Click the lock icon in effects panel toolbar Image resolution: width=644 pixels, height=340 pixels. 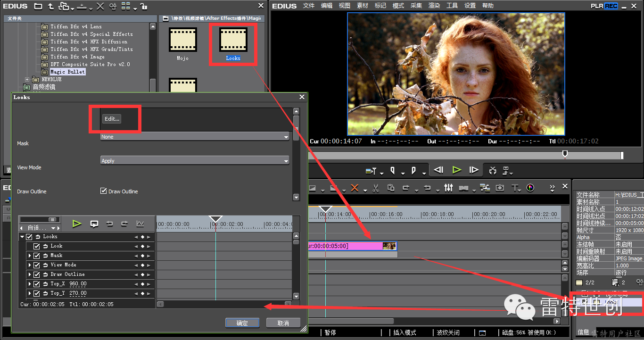(143, 6)
